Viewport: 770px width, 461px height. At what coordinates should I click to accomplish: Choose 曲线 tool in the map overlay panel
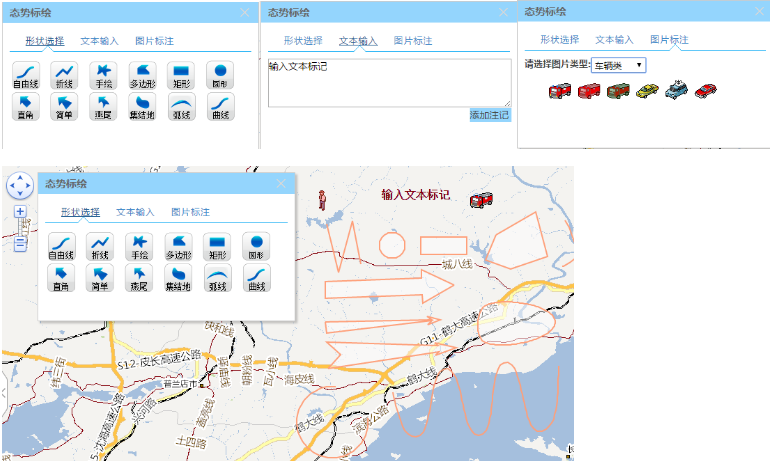point(256,278)
